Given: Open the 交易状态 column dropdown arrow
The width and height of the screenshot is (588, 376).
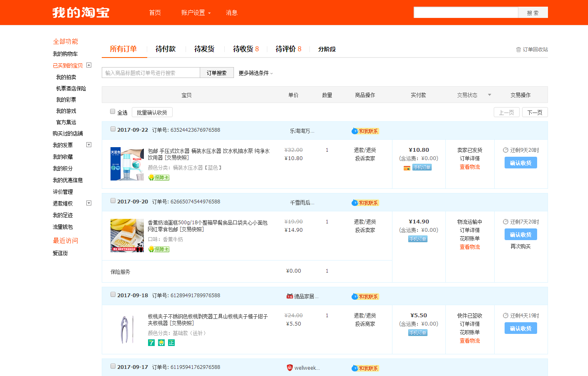Looking at the screenshot, I should [490, 95].
